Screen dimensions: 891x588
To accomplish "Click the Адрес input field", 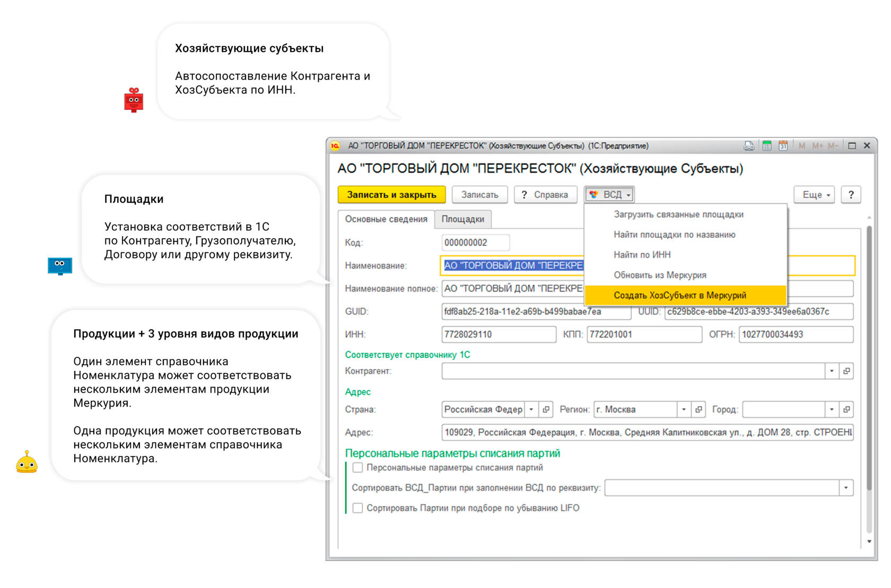I will (647, 433).
